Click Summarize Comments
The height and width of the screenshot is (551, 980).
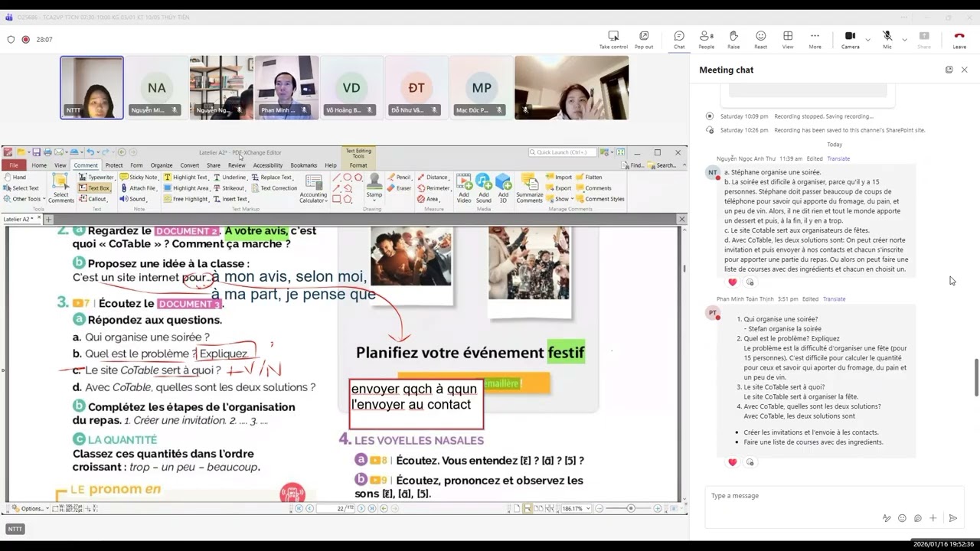[529, 188]
